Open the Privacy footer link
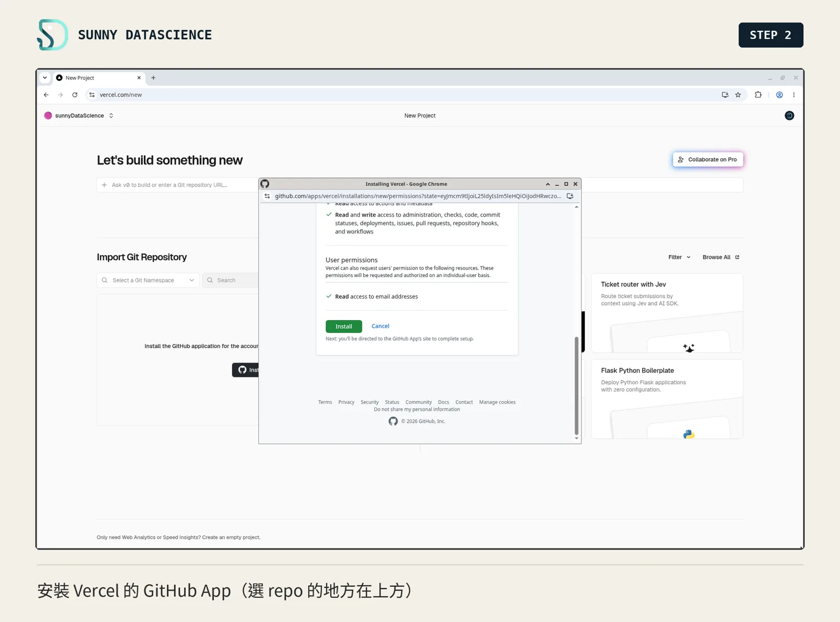 pyautogui.click(x=346, y=402)
